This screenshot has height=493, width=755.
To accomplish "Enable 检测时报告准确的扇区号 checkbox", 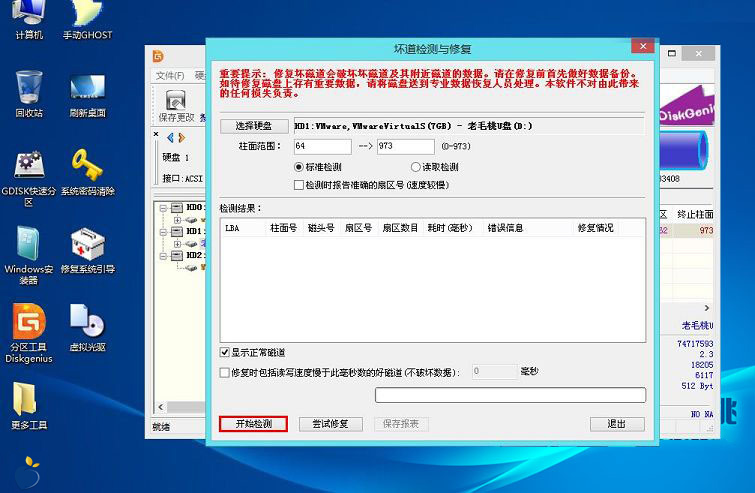I will [x=299, y=185].
